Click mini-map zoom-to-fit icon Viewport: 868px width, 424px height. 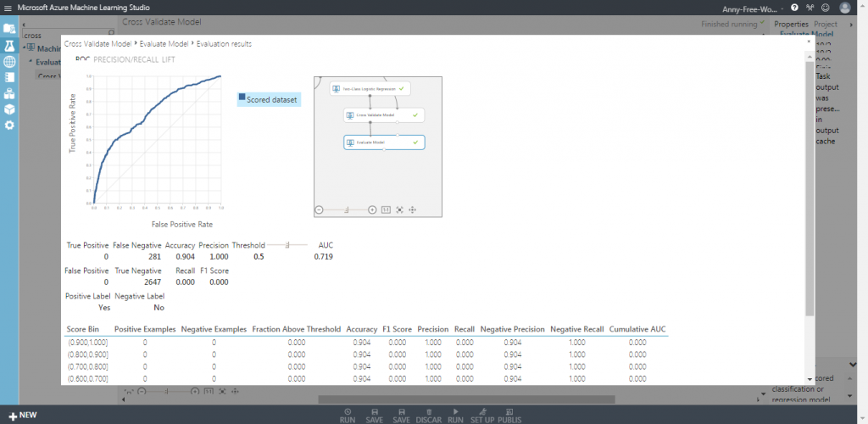point(399,209)
